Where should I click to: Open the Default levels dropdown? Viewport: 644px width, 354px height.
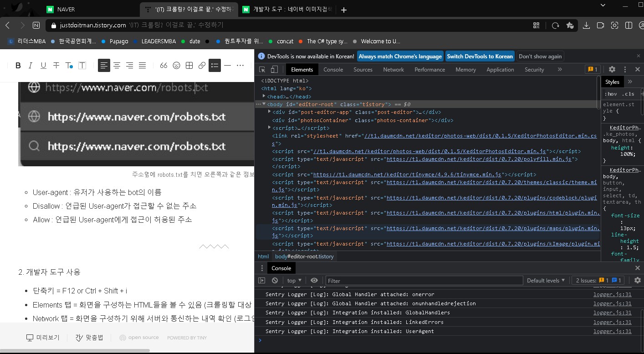546,280
